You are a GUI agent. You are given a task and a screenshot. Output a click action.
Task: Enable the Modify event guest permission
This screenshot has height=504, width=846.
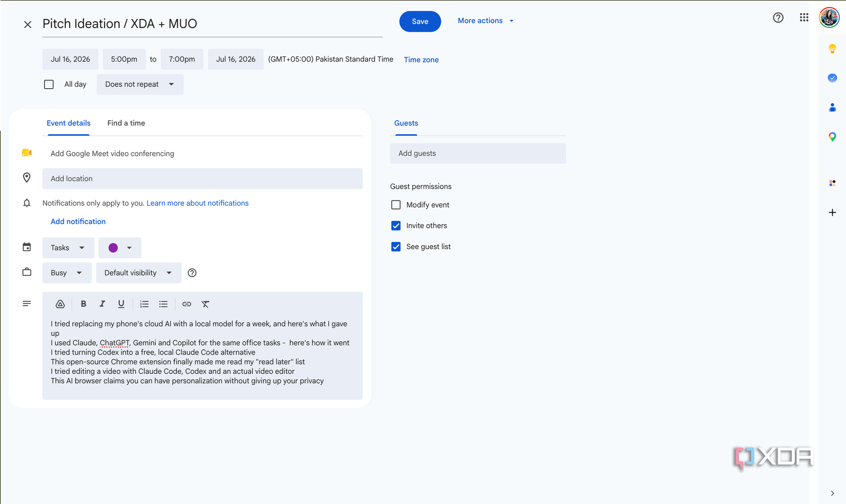coord(396,205)
